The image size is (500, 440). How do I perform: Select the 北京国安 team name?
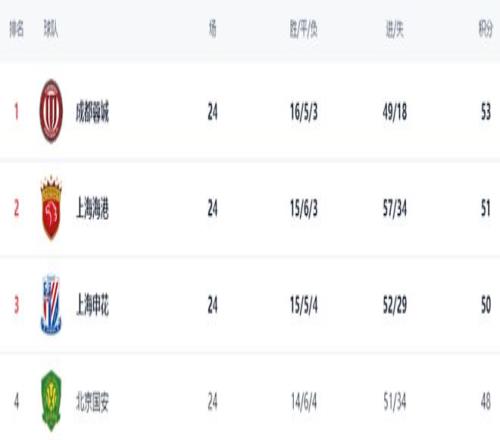[x=92, y=401]
